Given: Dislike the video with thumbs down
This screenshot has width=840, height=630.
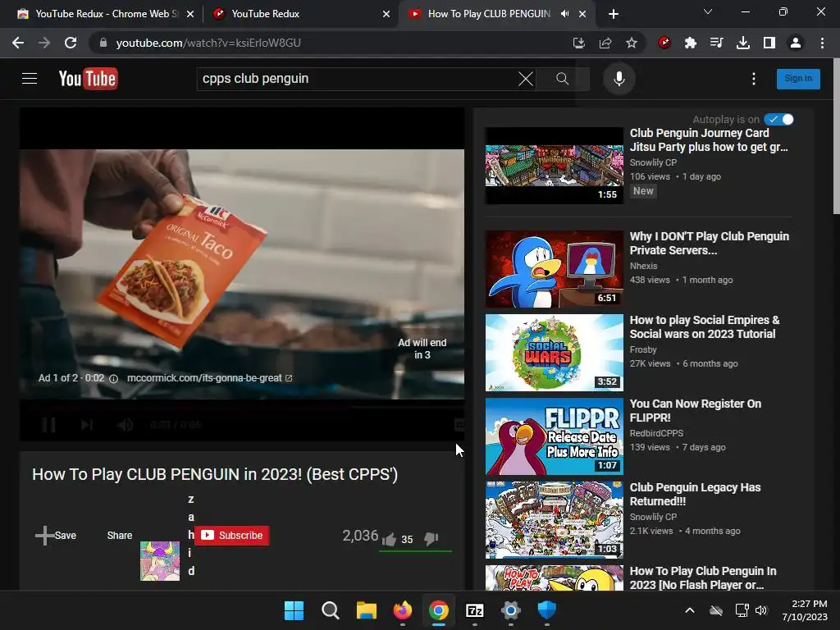Looking at the screenshot, I should [x=431, y=539].
